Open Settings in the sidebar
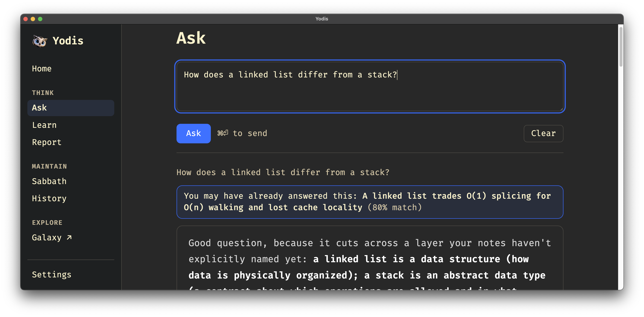Image resolution: width=644 pixels, height=317 pixels. pos(71,274)
